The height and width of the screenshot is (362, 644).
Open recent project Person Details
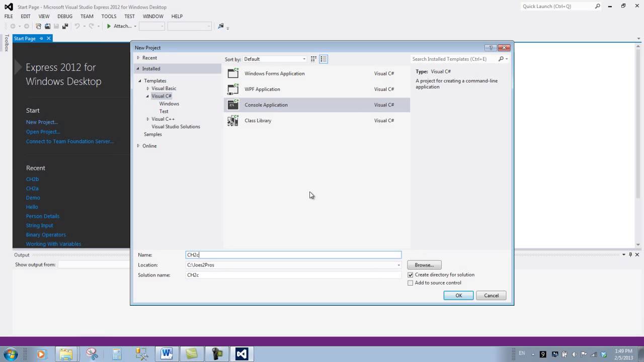[x=43, y=216]
